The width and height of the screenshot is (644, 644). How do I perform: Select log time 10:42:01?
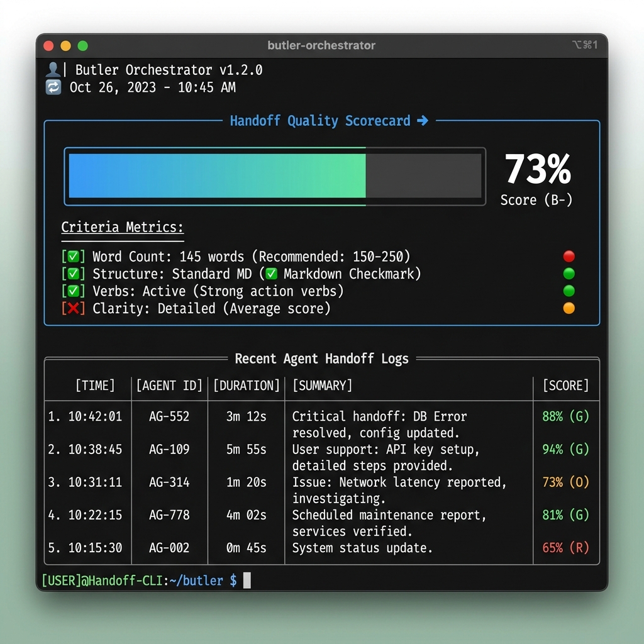coord(96,416)
